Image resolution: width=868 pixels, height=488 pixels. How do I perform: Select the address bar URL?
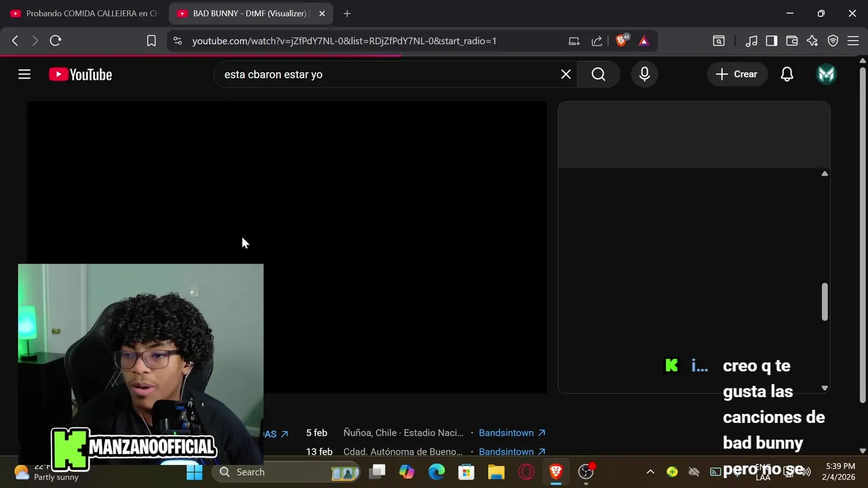344,41
